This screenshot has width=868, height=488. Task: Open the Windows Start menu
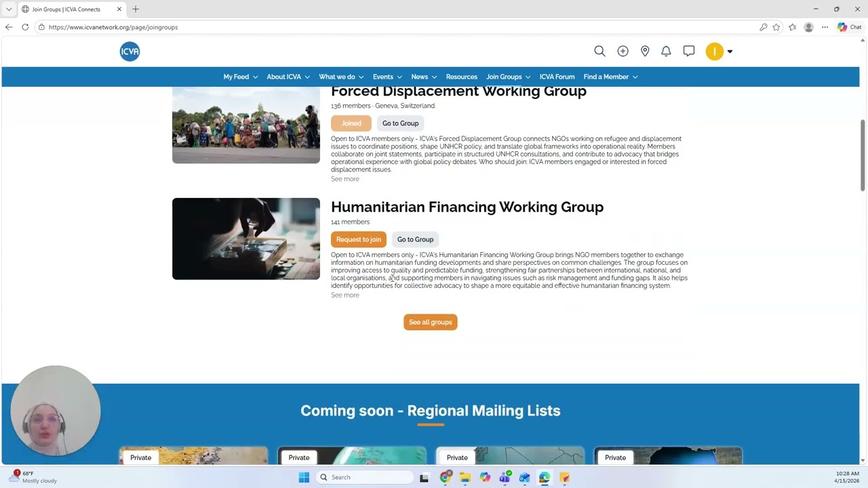(x=304, y=477)
